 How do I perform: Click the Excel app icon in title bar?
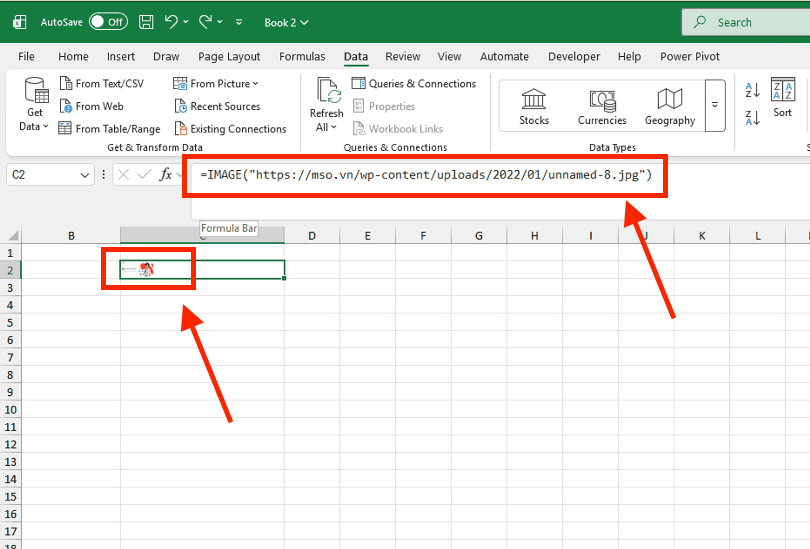point(20,22)
